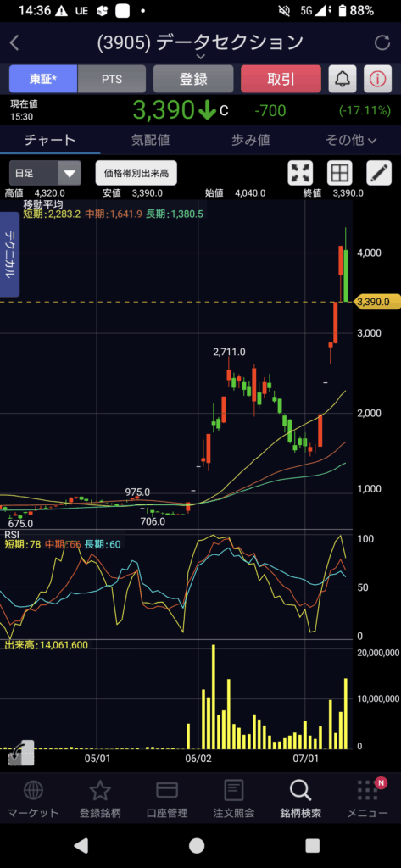
Task: Open registered stocks star icon
Action: click(x=100, y=790)
